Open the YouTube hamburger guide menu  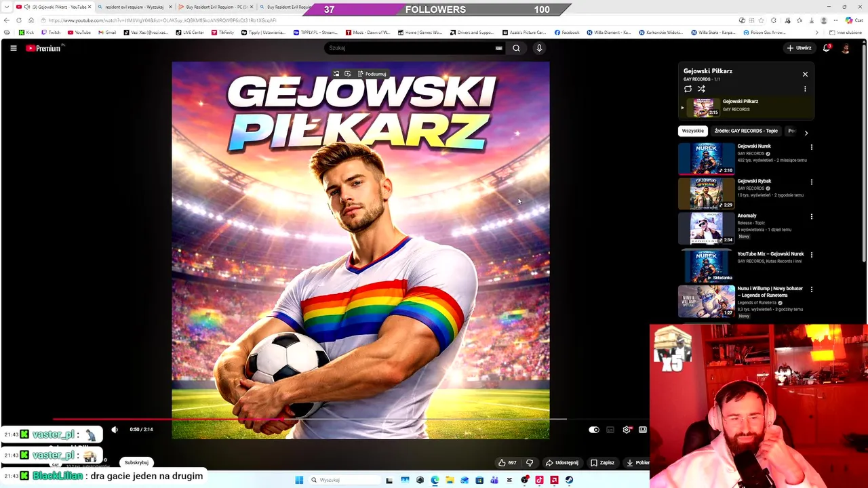pyautogui.click(x=14, y=48)
